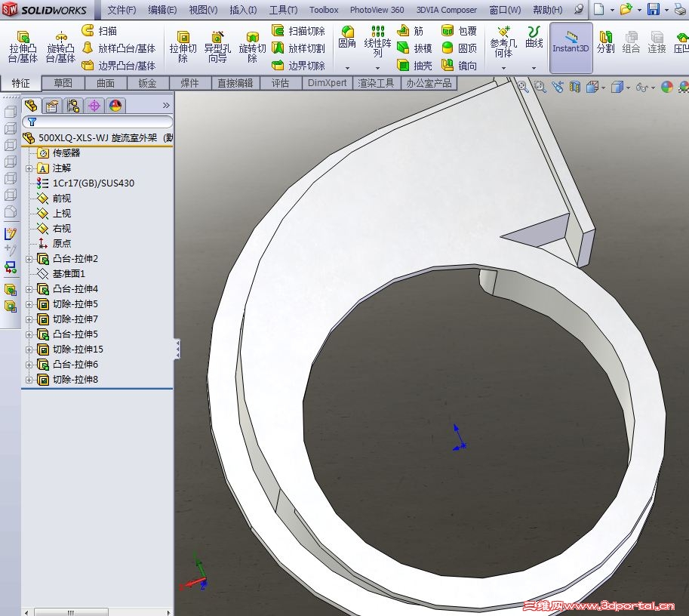Open the DisplayManager tab icon
Viewport: 689px width, 616px height.
115,106
